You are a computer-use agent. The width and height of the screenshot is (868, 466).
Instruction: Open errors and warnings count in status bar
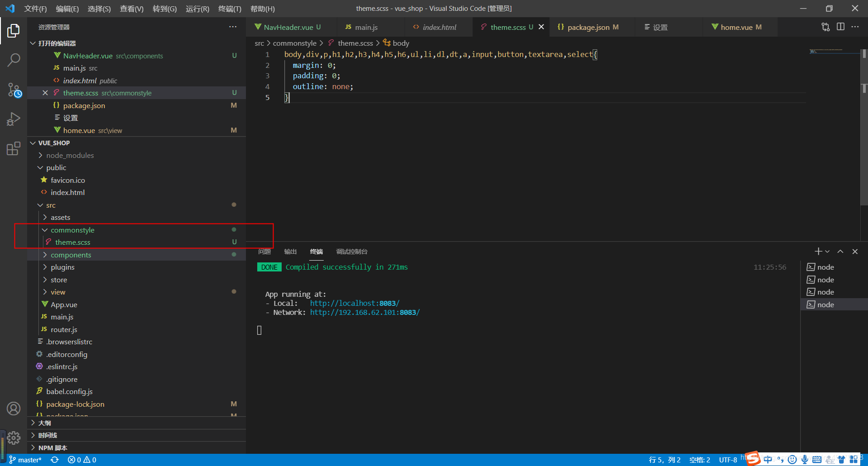coord(82,460)
